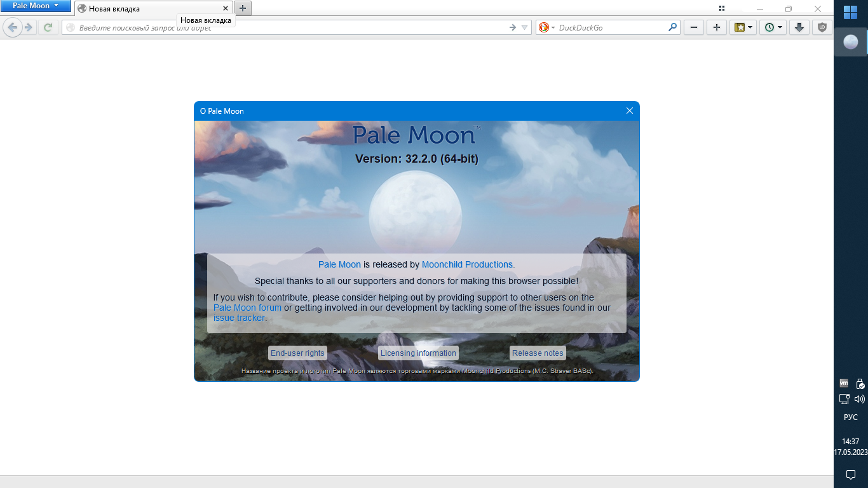The height and width of the screenshot is (488, 868).
Task: Open the Moonchild Productions link
Action: coord(467,264)
